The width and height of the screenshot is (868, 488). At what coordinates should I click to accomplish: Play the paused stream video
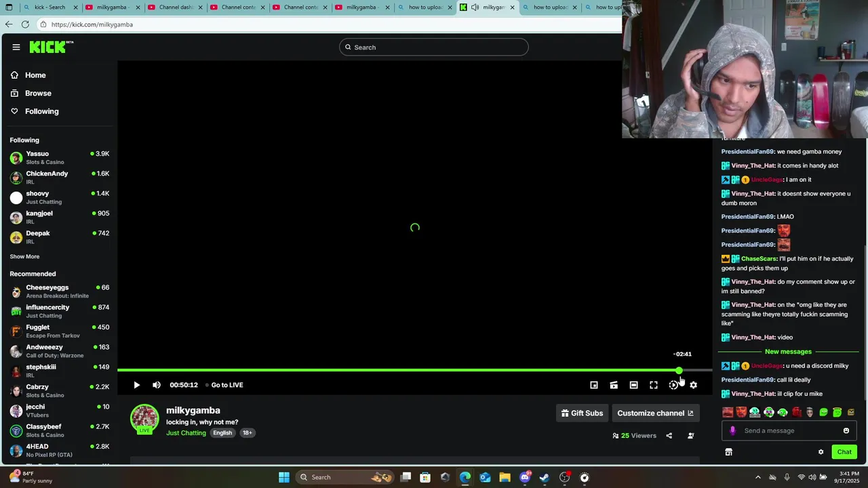[x=136, y=385]
